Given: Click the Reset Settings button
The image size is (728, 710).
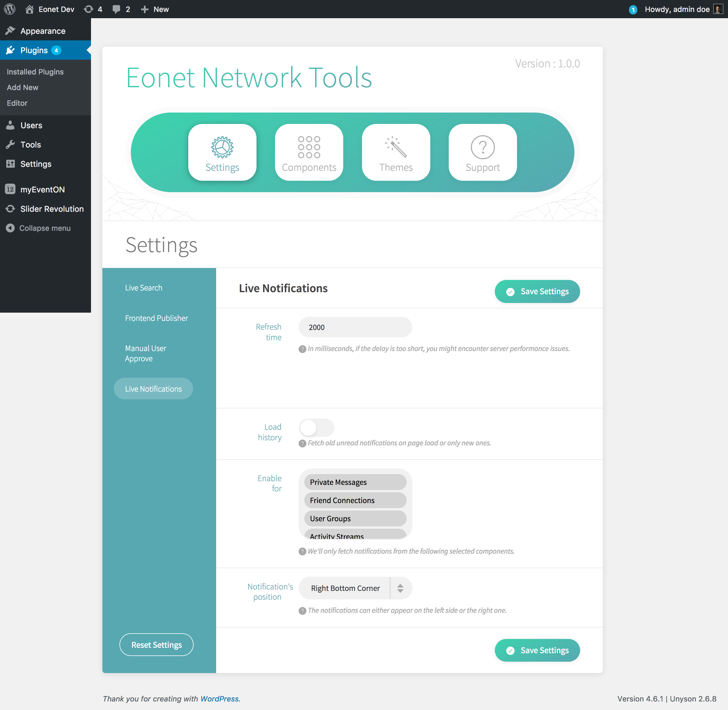Looking at the screenshot, I should point(156,645).
